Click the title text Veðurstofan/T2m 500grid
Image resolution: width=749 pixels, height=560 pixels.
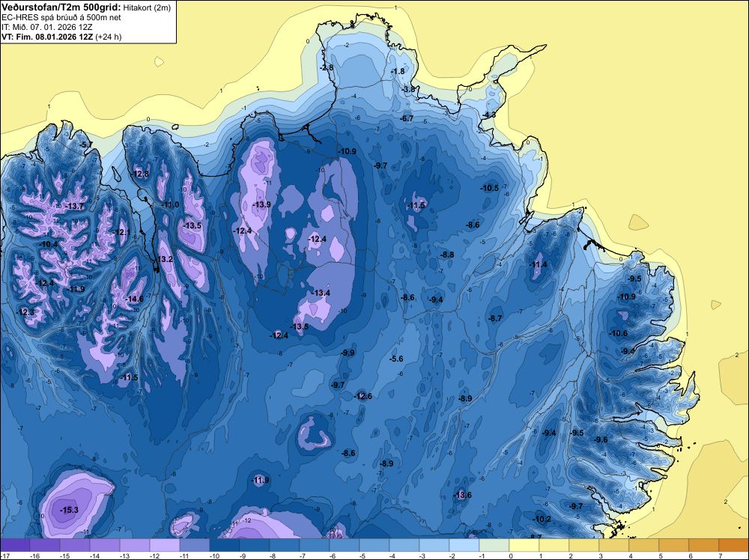(61, 7)
